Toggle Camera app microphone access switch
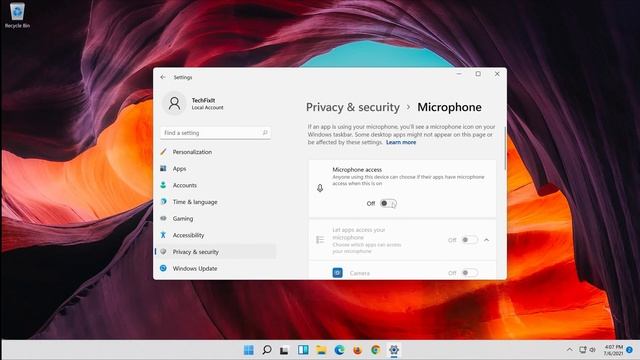 [469, 273]
